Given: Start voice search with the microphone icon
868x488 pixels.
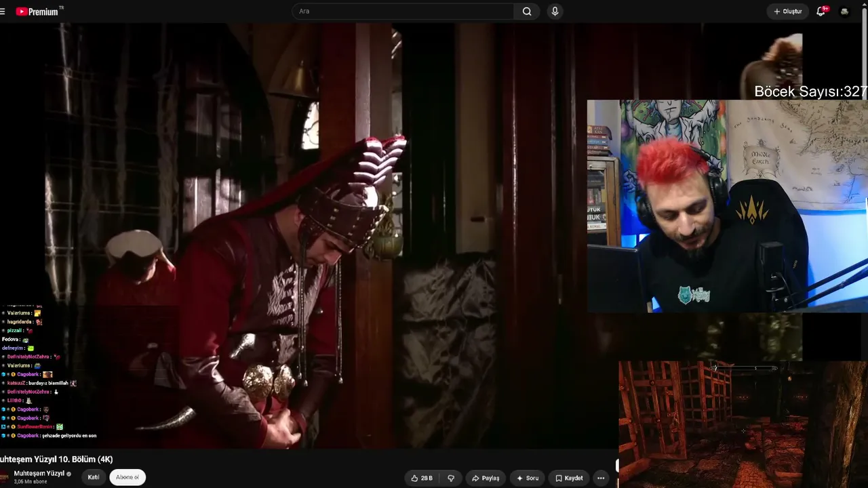Looking at the screenshot, I should (555, 12).
